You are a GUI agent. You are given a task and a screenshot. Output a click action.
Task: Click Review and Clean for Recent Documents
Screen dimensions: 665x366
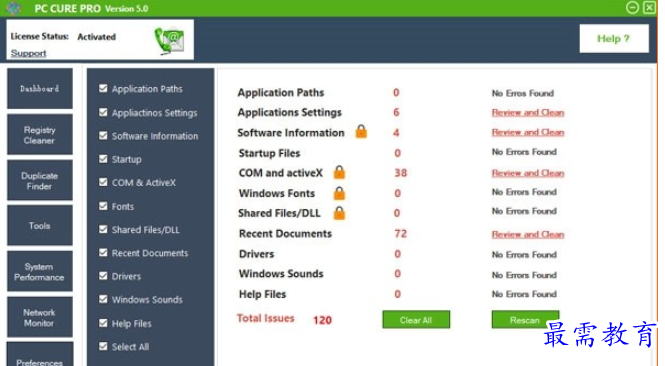click(528, 234)
